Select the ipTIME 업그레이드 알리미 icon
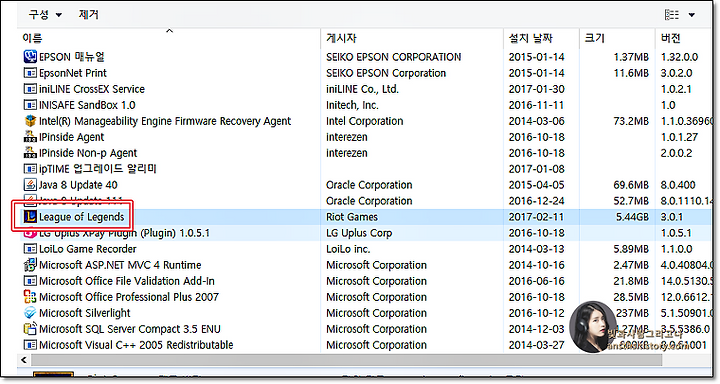Viewport: 720px width, 384px height. click(x=30, y=169)
